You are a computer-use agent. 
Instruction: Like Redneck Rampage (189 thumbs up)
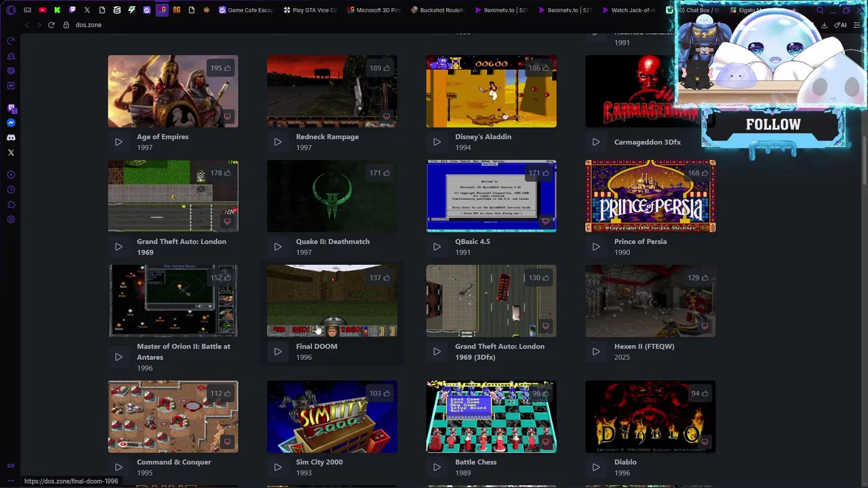coord(380,68)
